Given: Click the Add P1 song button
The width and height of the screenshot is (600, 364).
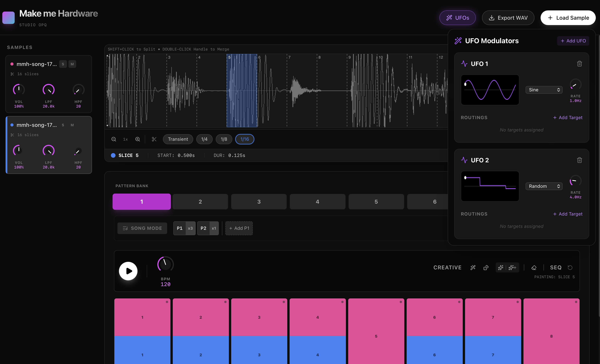Looking at the screenshot, I should click(239, 228).
